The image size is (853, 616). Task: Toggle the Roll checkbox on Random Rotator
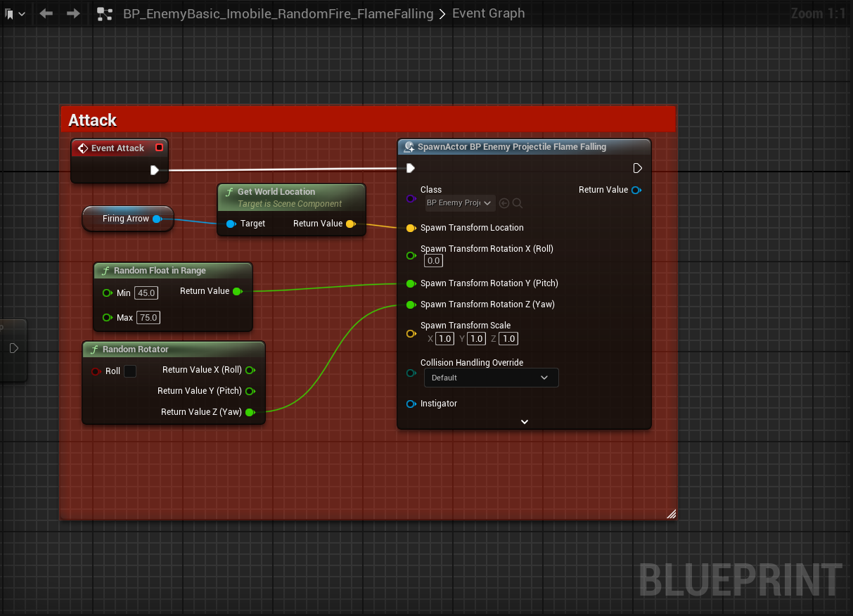tap(130, 371)
